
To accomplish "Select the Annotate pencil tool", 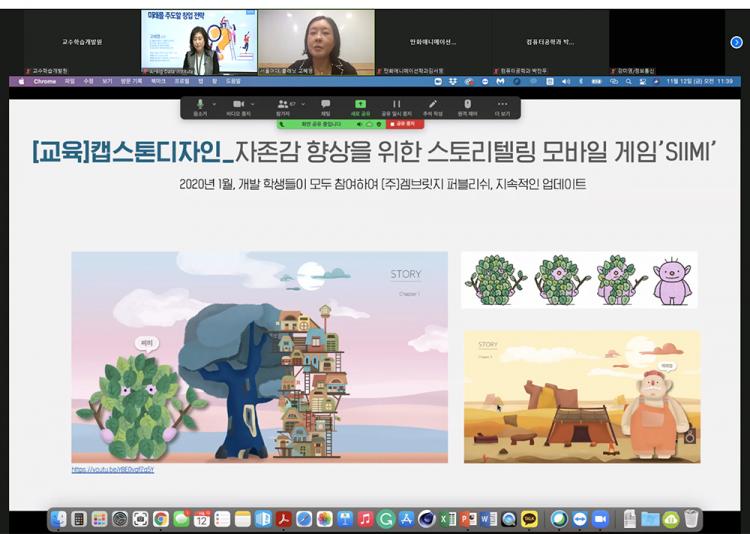I will click(432, 104).
